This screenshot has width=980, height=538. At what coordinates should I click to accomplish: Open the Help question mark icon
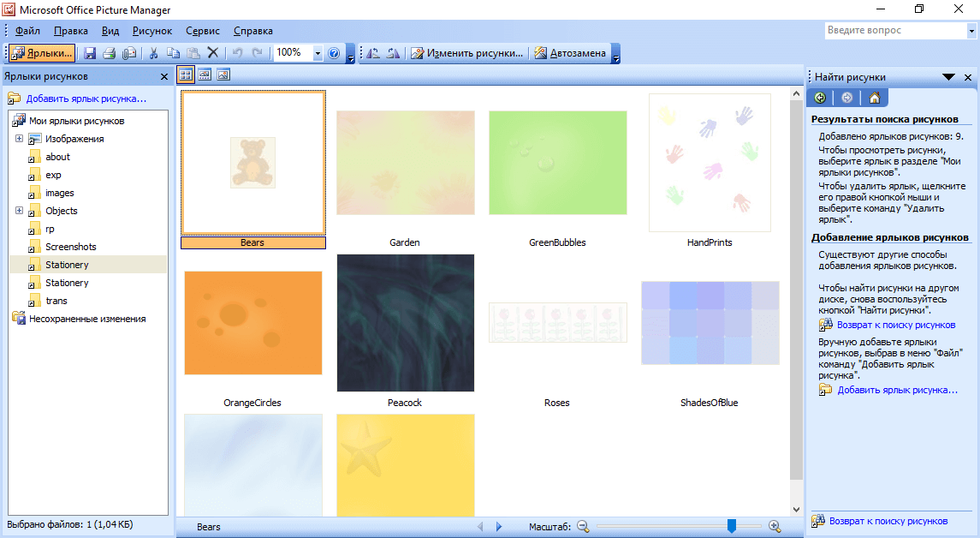point(334,53)
